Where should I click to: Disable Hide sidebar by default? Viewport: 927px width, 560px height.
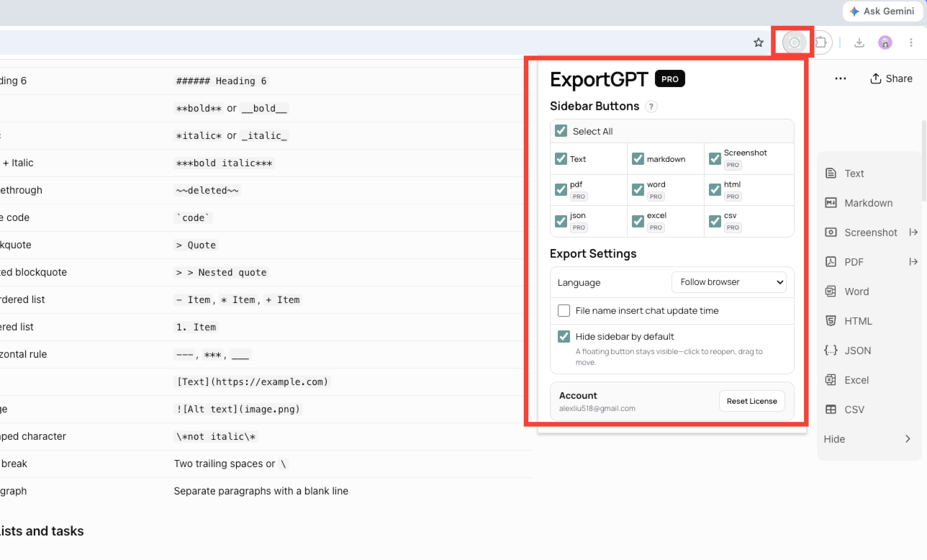coord(564,336)
